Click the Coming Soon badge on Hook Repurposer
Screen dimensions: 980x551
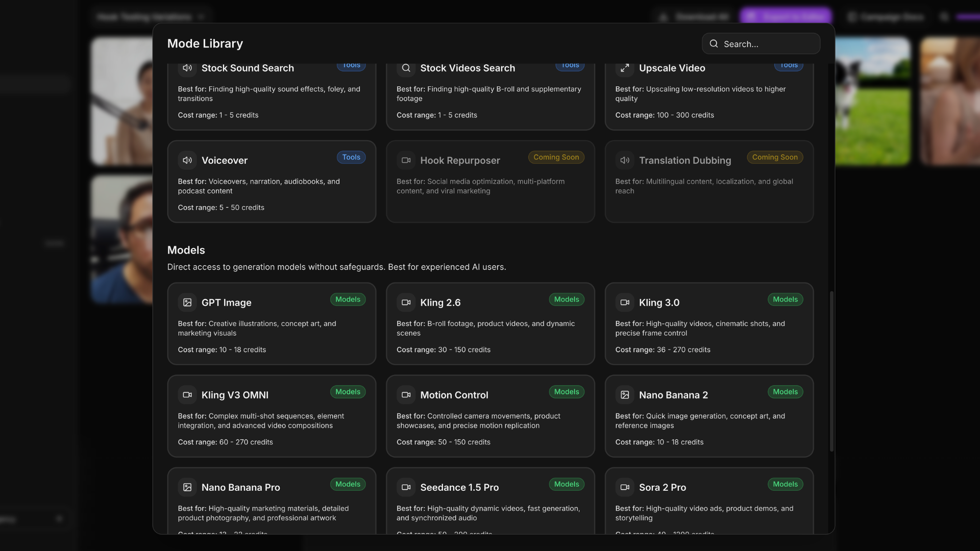click(556, 157)
